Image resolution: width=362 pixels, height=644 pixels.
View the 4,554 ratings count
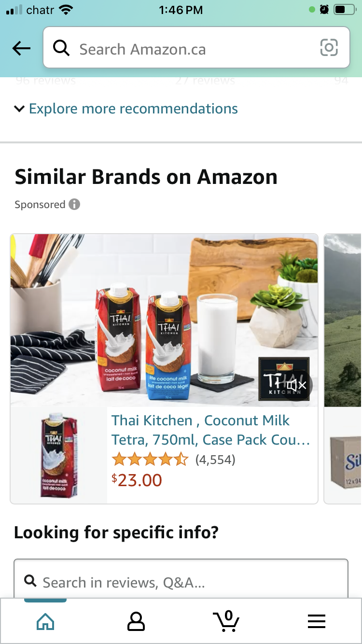click(215, 460)
